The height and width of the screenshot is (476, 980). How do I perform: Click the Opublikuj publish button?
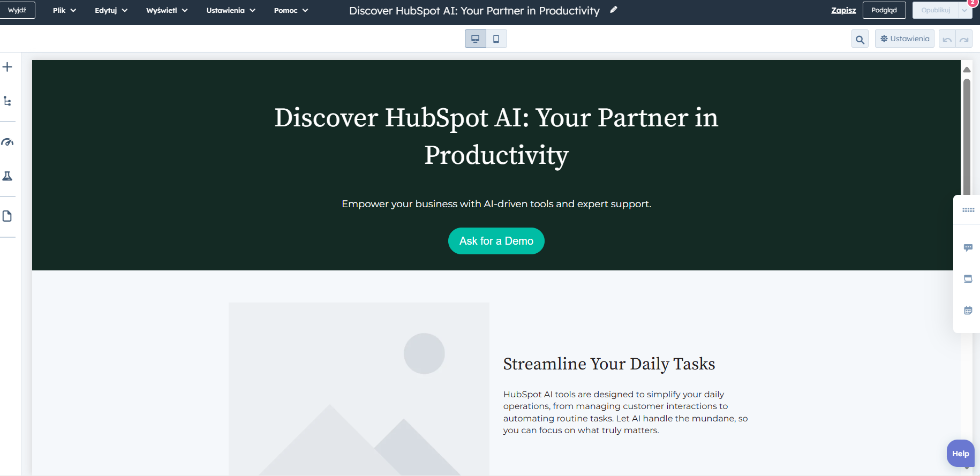point(936,10)
